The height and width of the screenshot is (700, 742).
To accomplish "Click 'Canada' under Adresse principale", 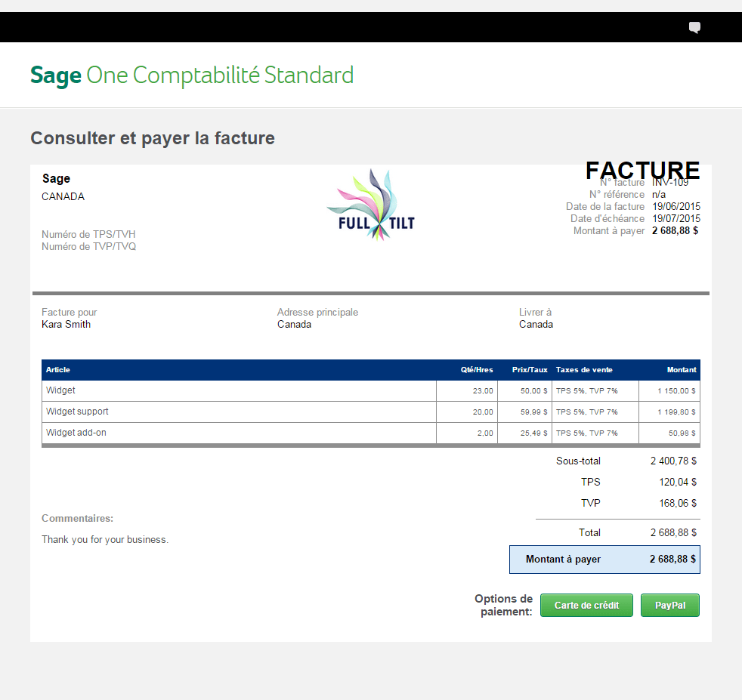I will 295,325.
